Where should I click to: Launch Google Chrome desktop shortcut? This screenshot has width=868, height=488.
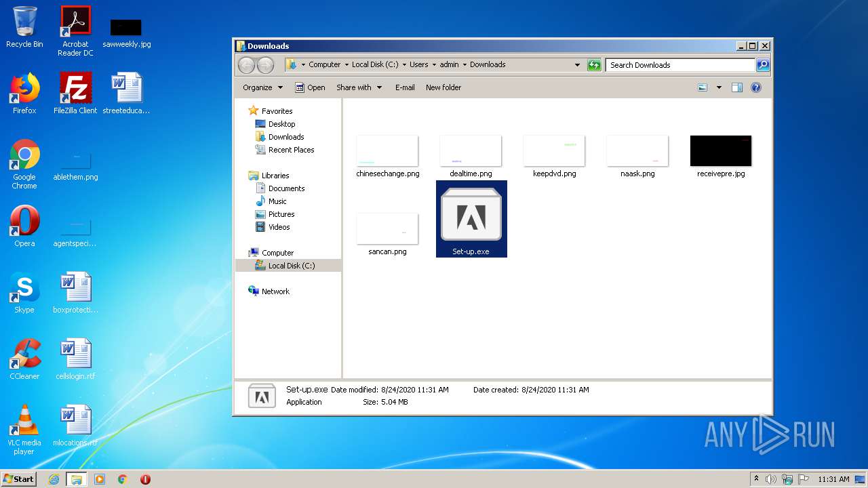tap(24, 165)
